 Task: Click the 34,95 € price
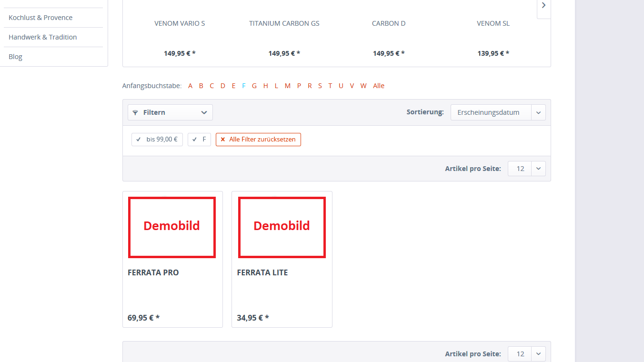[x=253, y=318]
